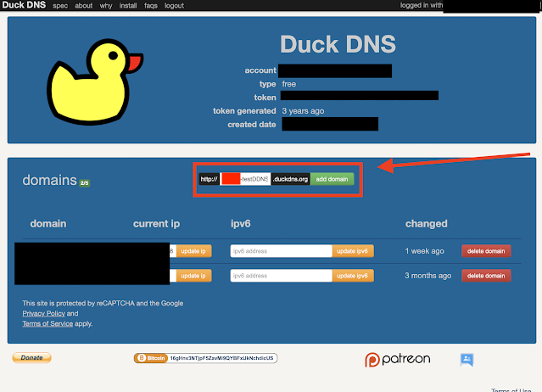
Task: Click the 'logged in with' status text
Action: click(422, 5)
